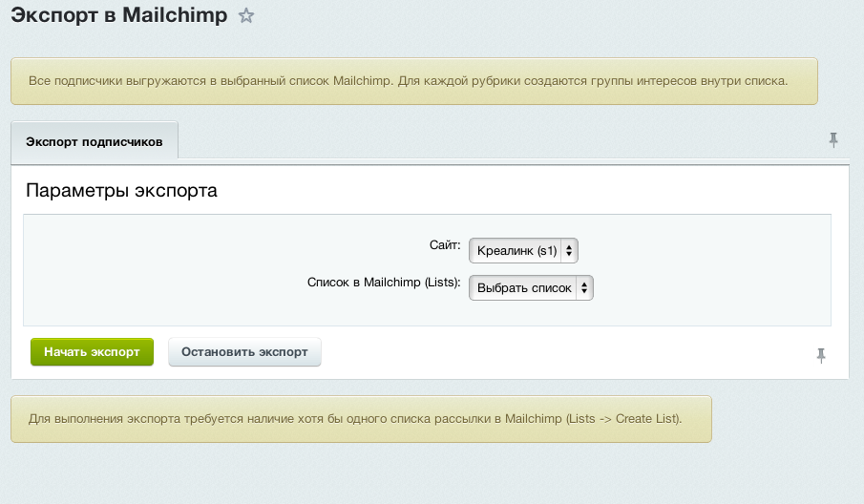
Task: Click the Остановить экспорт button
Action: [244, 352]
